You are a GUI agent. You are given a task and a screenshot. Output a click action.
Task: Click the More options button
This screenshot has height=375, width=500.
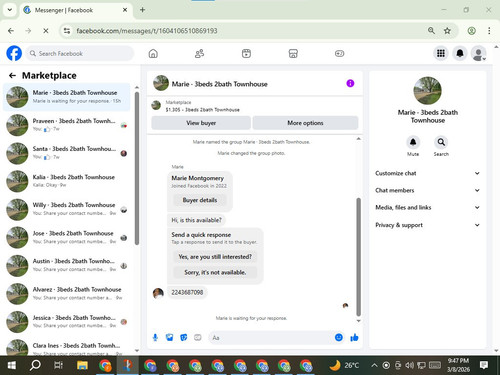pyautogui.click(x=305, y=123)
